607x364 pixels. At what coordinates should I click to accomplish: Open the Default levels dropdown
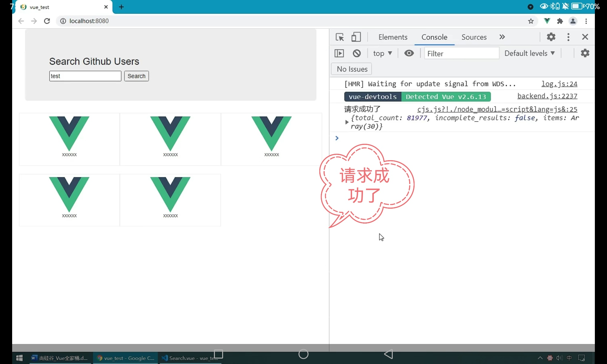529,53
